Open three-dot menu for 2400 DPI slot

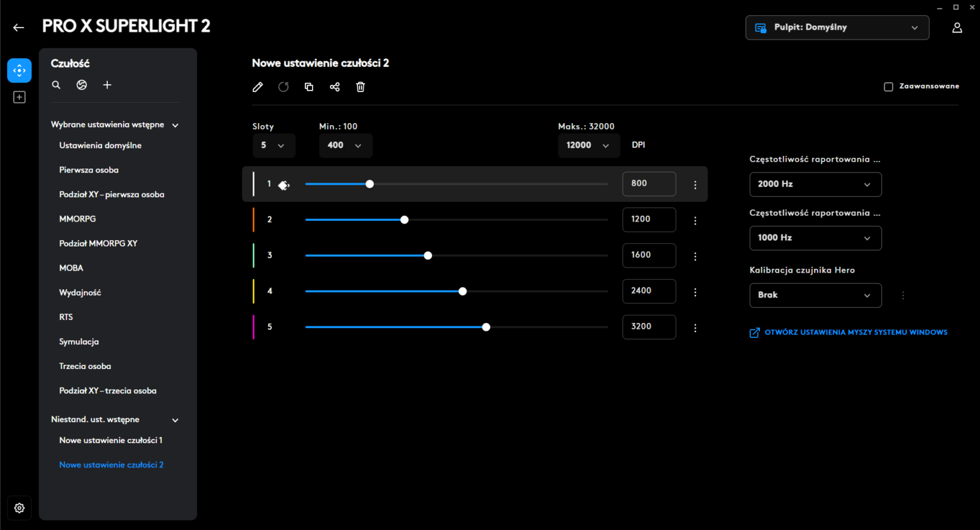click(695, 292)
